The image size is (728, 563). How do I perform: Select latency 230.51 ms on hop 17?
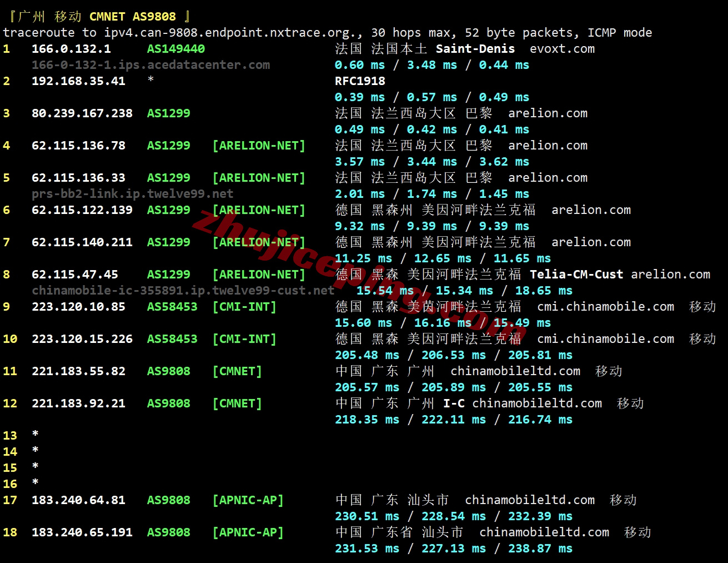click(367, 516)
